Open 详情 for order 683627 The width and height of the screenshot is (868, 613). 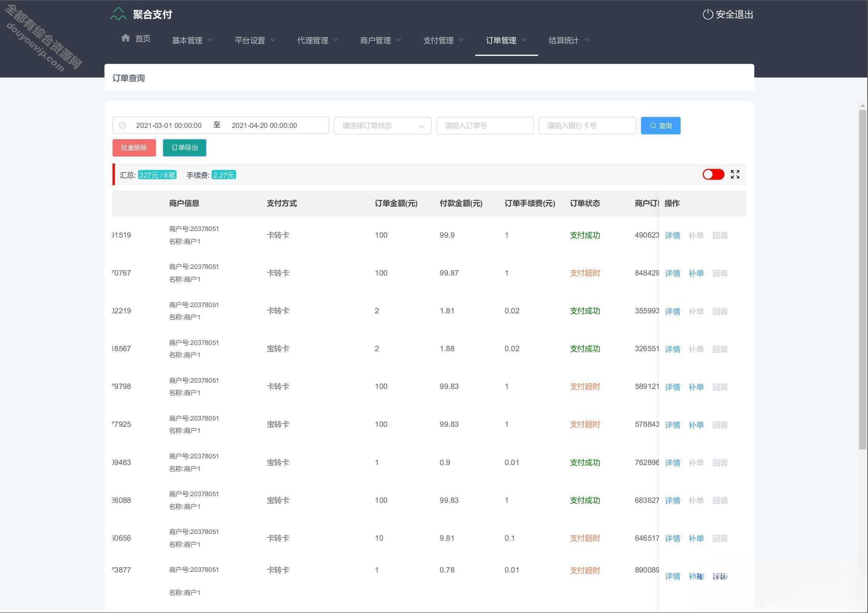pyautogui.click(x=672, y=500)
